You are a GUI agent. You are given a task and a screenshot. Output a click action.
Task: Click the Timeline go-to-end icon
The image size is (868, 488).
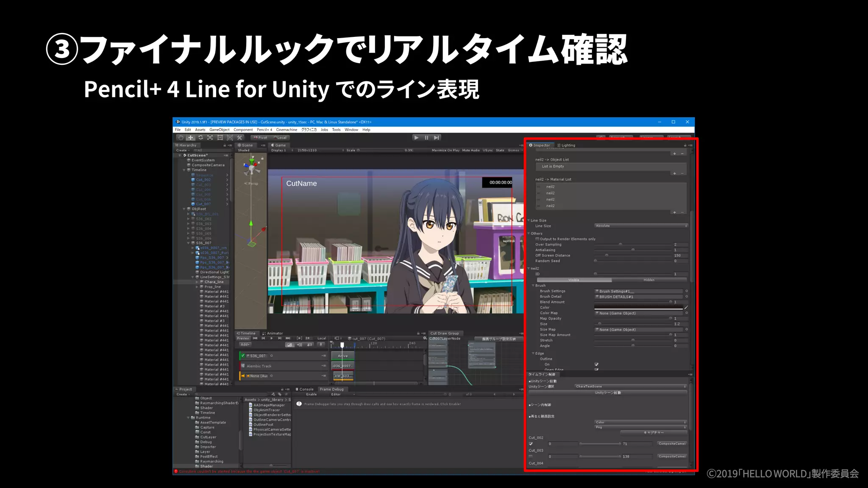(288, 338)
